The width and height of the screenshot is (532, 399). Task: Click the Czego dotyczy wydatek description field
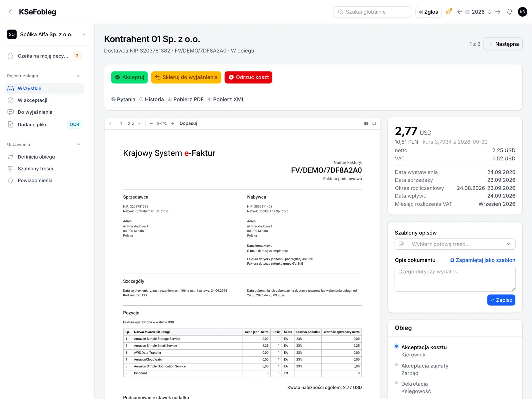tap(455, 279)
